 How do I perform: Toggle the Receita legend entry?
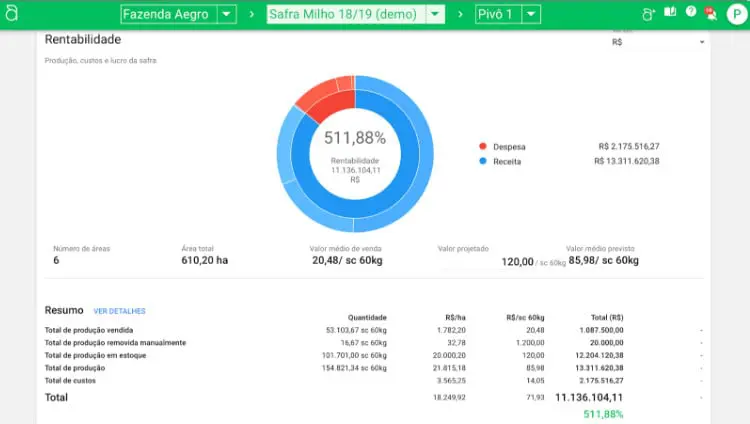(x=507, y=161)
